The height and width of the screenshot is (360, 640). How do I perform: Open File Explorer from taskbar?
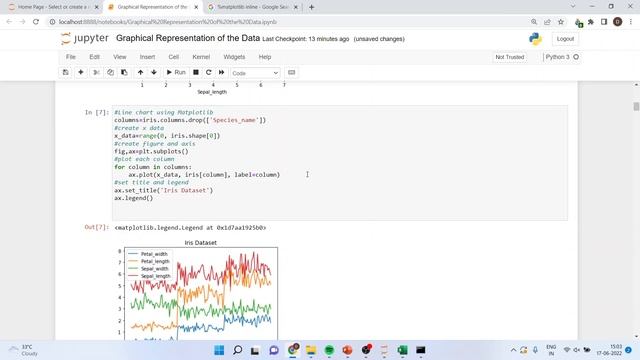click(311, 350)
